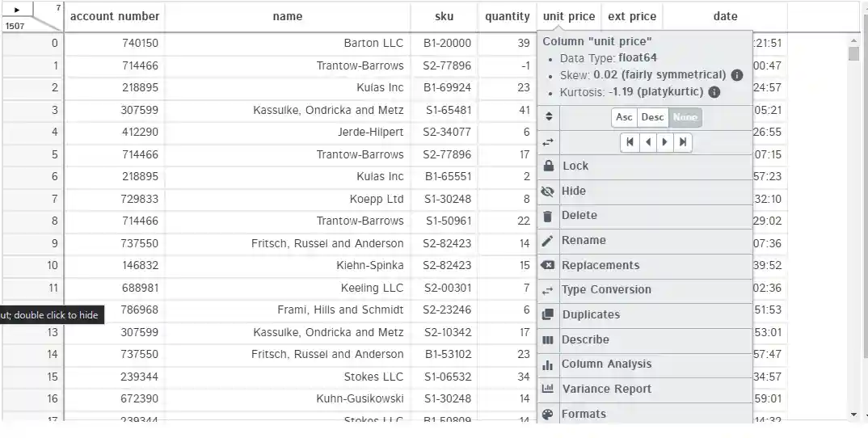
Task: Select the None sort option
Action: tap(685, 117)
